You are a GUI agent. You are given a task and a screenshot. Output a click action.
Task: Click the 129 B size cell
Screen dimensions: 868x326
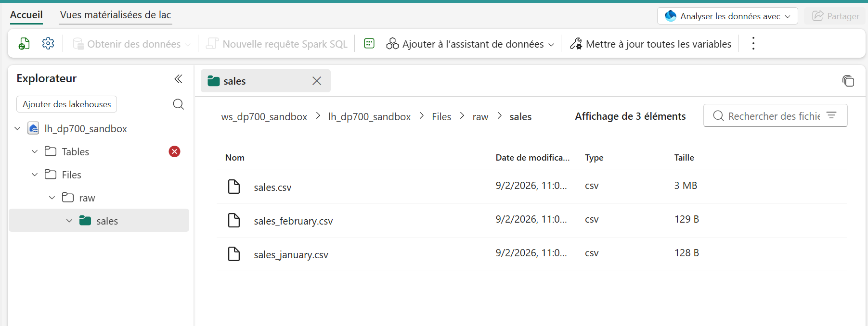coord(687,219)
